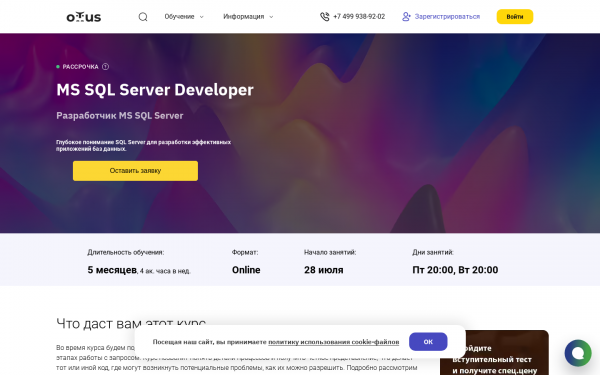Viewport: 600px width, 375px height.
Task: Click the Разработчик MS SQL Server subtitle
Action: [x=120, y=116]
